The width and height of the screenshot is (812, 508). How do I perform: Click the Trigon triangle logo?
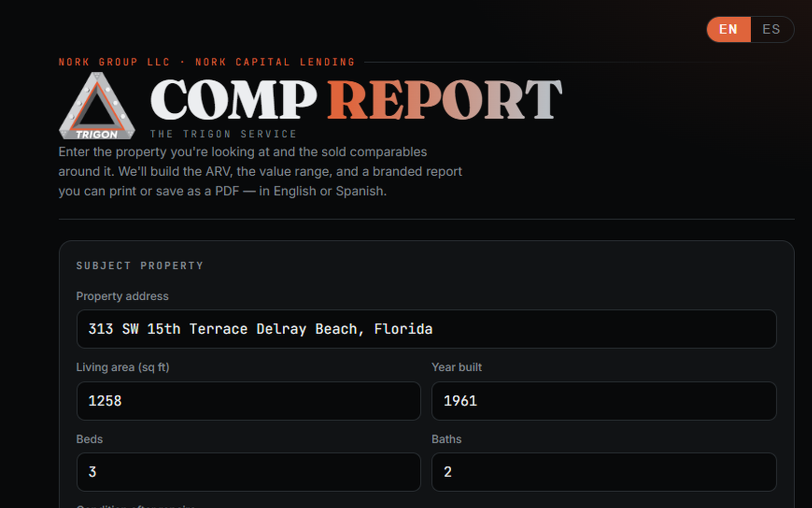pyautogui.click(x=97, y=106)
